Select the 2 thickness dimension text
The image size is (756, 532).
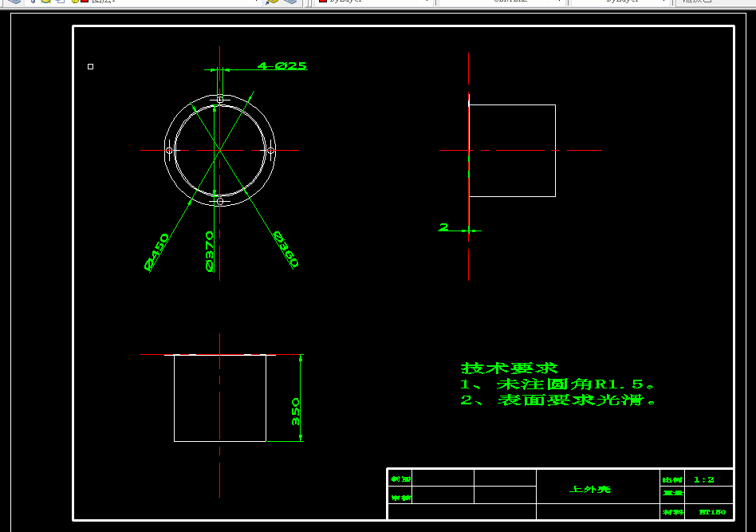[444, 227]
